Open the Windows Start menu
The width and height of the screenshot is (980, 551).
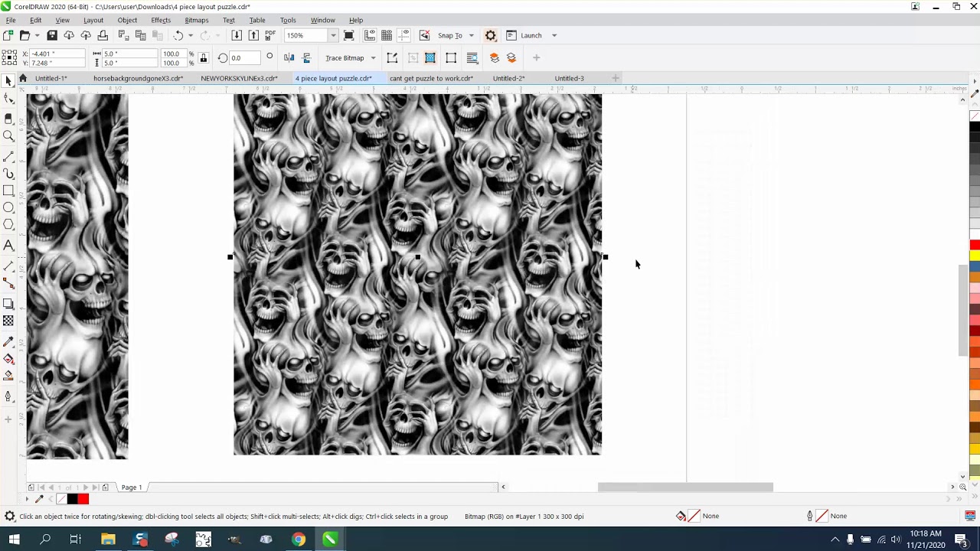pyautogui.click(x=14, y=540)
